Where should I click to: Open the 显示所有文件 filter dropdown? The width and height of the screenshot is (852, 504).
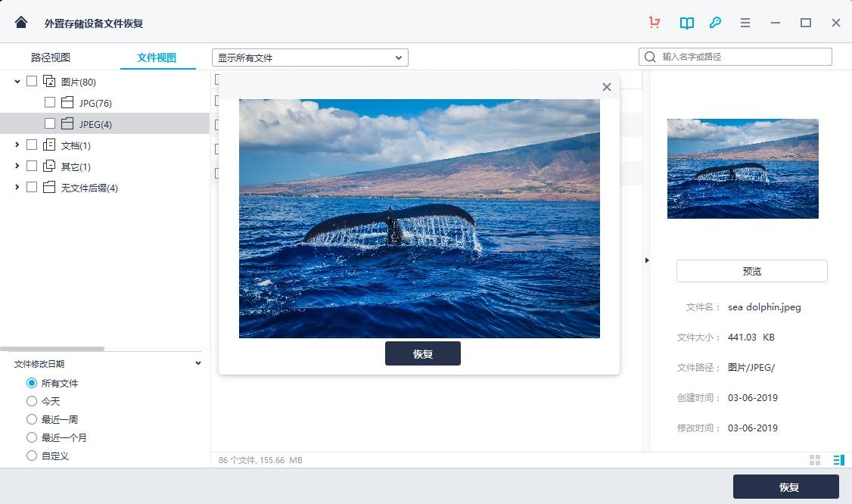(309, 58)
